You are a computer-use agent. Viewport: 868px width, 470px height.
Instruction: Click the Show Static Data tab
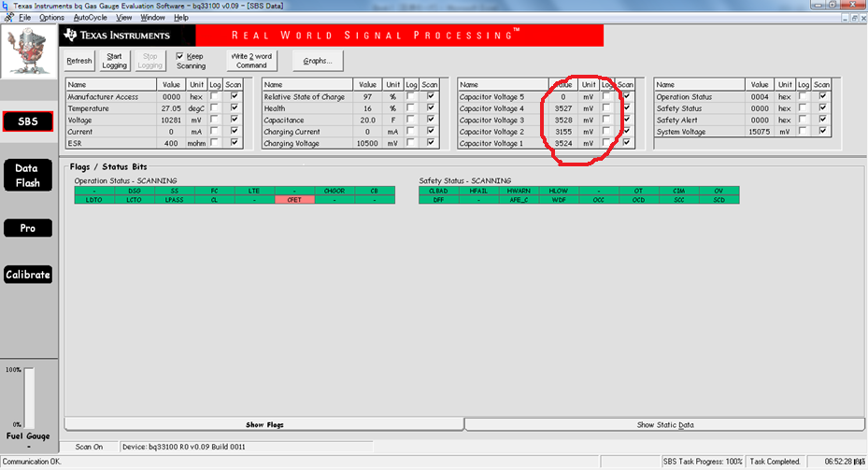point(665,424)
